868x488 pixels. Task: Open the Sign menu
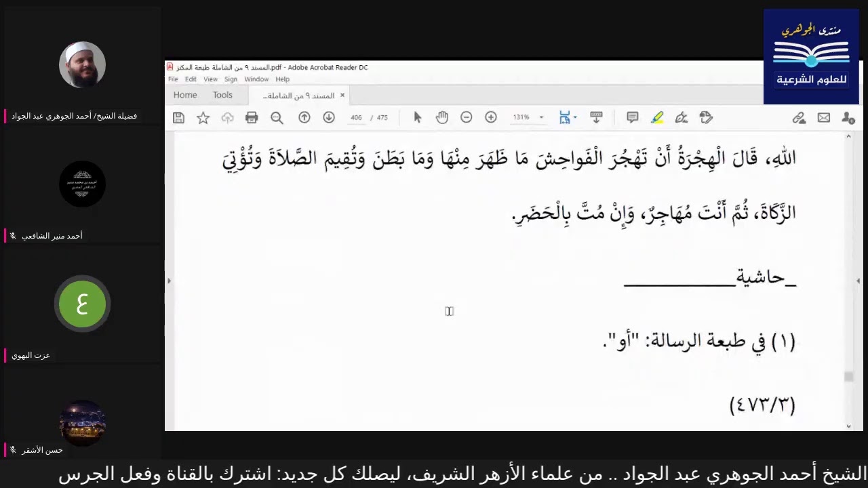231,79
